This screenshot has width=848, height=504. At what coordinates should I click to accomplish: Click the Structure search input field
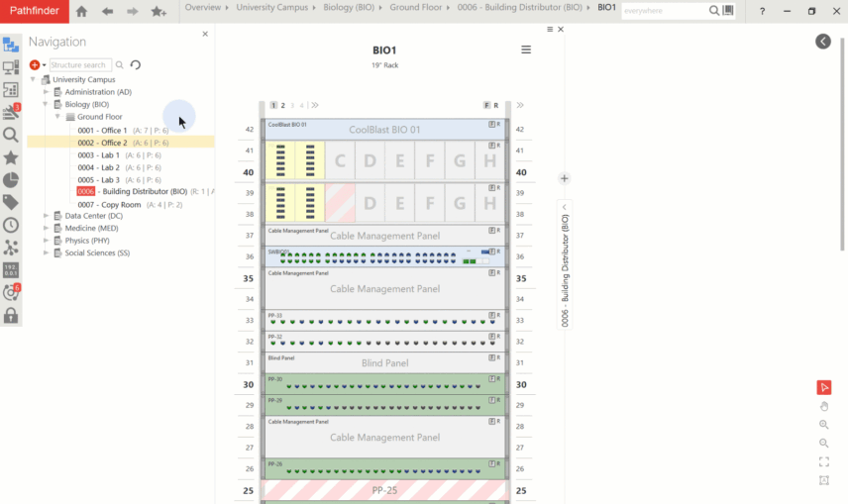79,65
